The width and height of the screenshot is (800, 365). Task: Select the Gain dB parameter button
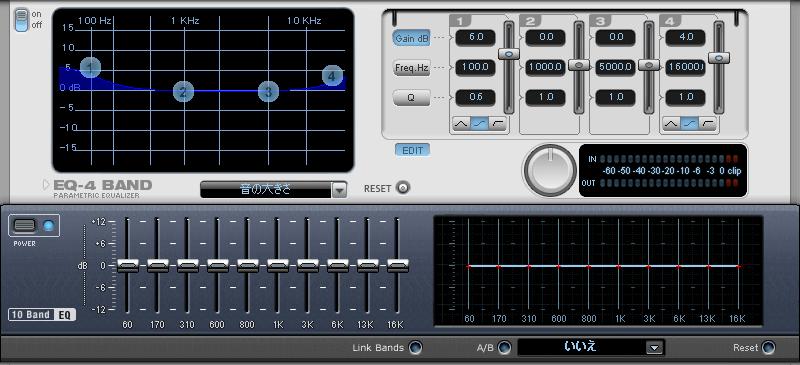(411, 38)
